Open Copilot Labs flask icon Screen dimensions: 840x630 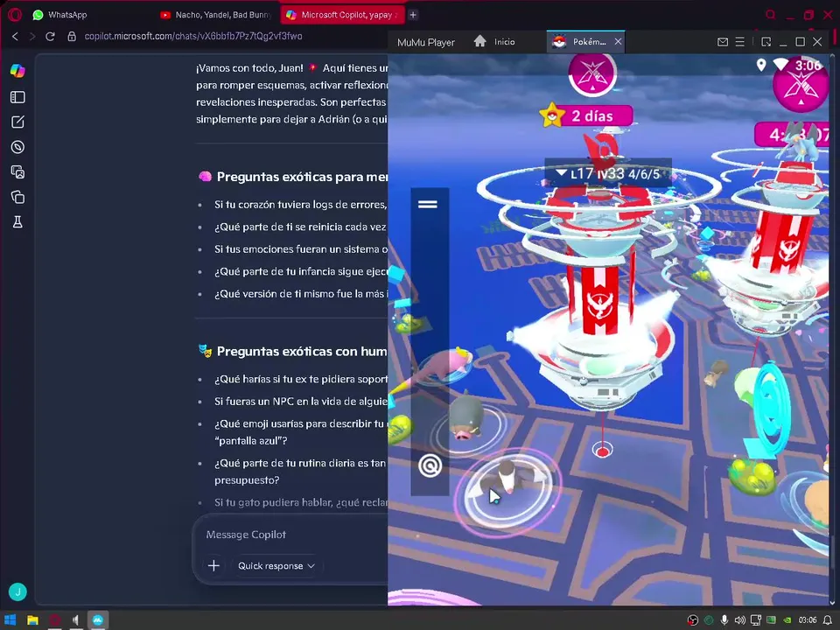click(17, 221)
